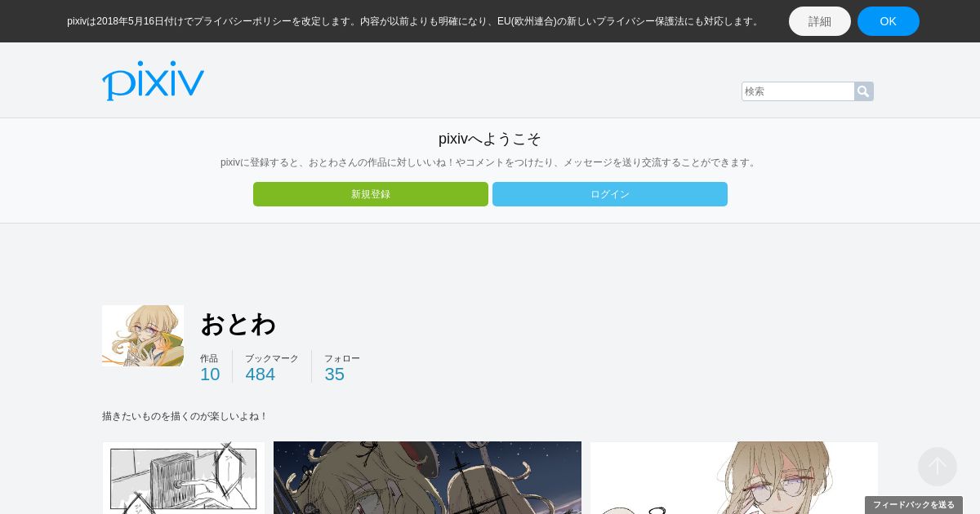Viewport: 980px width, 514px height.
Task: Click the green 新規登録 button
Action: pos(371,194)
